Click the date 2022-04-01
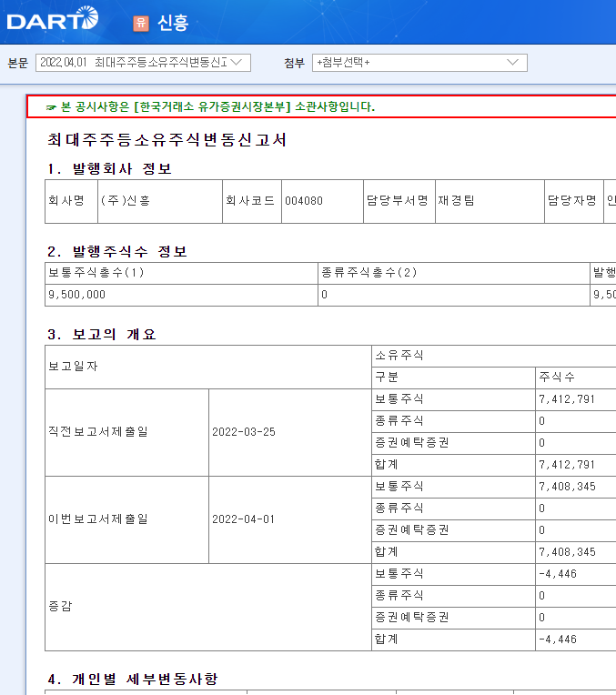The height and width of the screenshot is (695, 616). 244,519
